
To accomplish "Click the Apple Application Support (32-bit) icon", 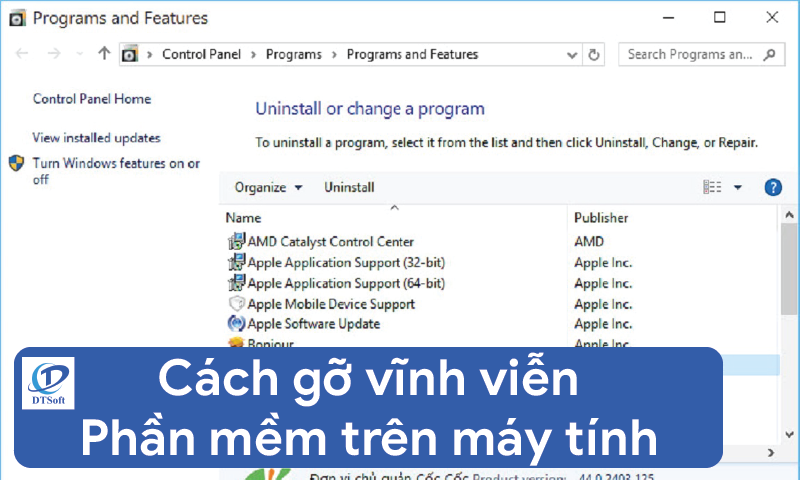I will point(236,262).
